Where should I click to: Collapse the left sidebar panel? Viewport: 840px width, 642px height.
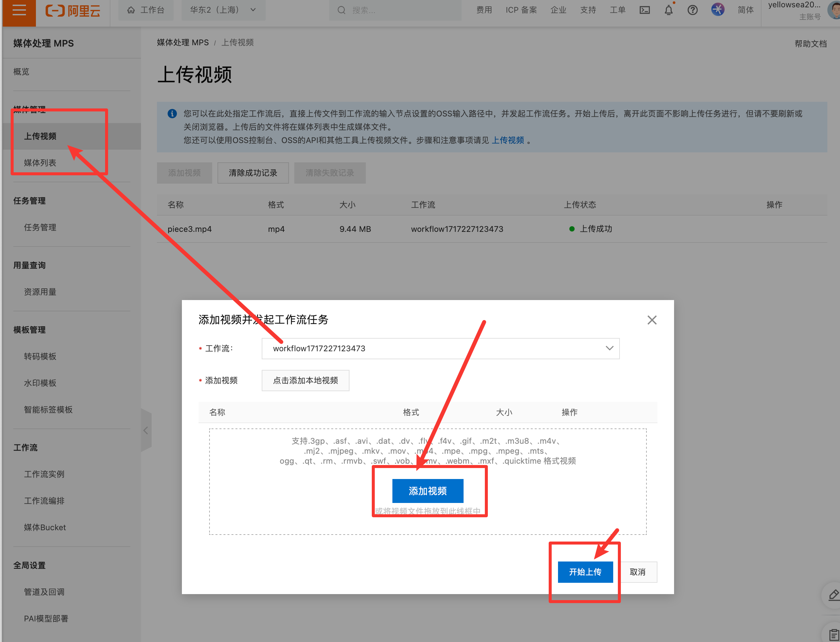(x=146, y=431)
